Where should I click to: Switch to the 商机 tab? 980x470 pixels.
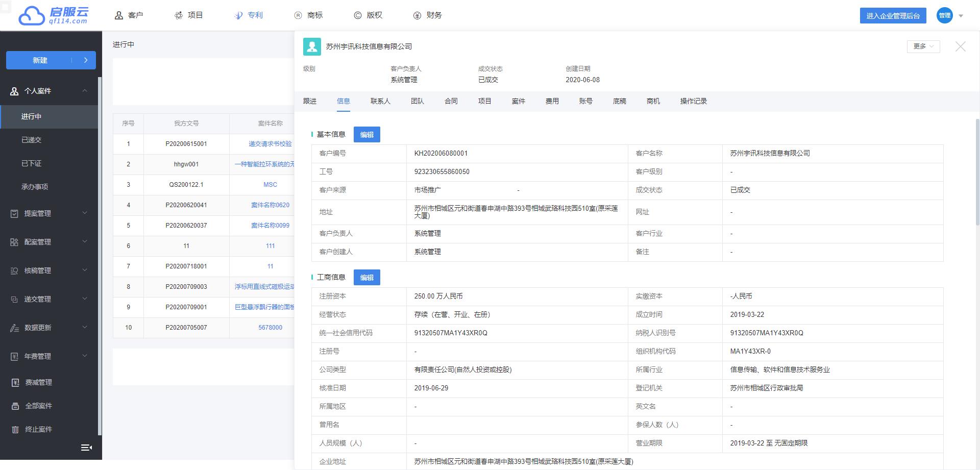tap(653, 101)
